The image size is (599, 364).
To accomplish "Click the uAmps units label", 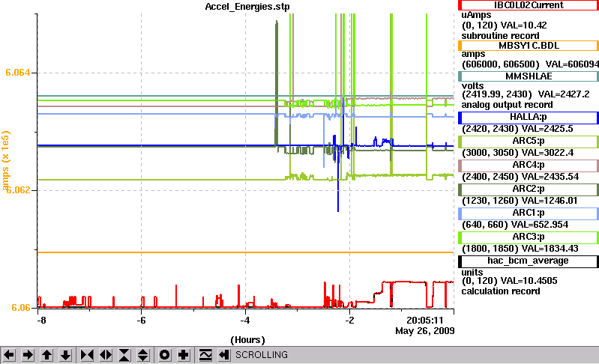I will (x=476, y=15).
